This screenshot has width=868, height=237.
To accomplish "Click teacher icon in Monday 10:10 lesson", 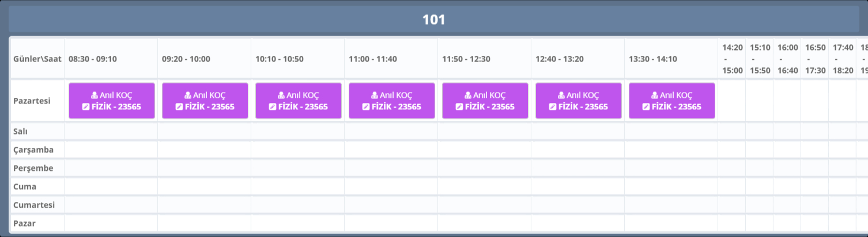I will point(281,95).
